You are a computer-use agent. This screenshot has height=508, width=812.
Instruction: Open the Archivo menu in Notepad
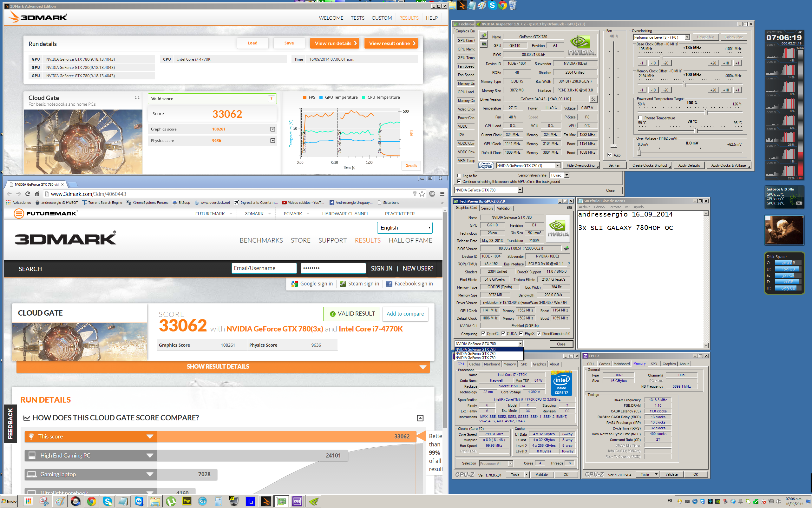pos(585,207)
